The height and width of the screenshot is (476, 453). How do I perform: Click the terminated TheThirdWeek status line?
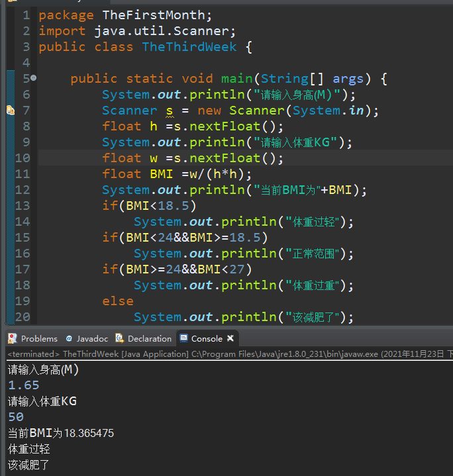tap(230, 354)
